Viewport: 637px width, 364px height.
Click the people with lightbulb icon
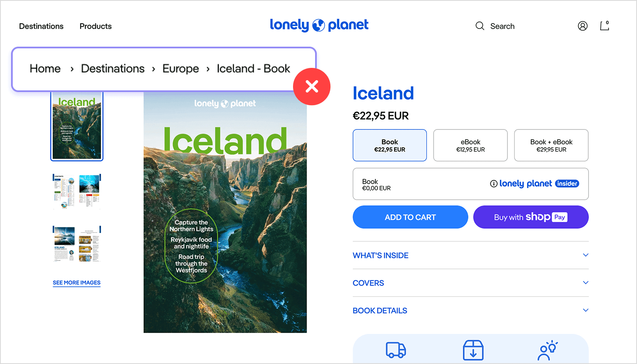point(547,350)
